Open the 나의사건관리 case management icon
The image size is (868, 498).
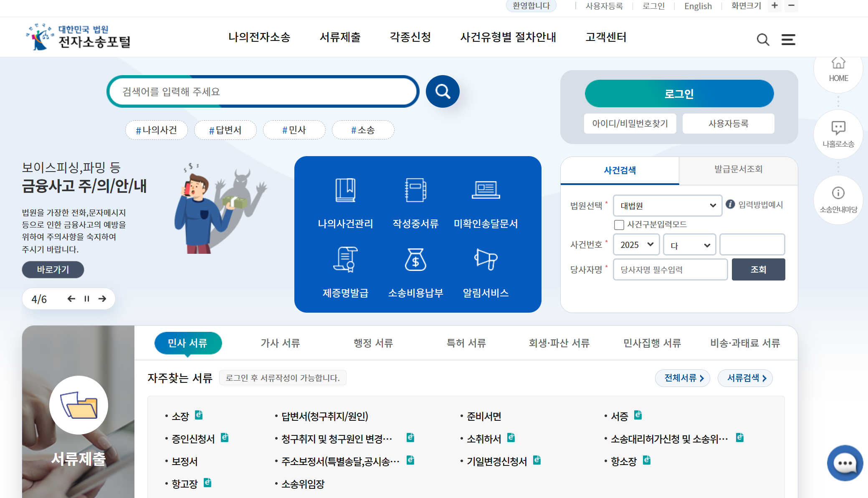pos(345,200)
